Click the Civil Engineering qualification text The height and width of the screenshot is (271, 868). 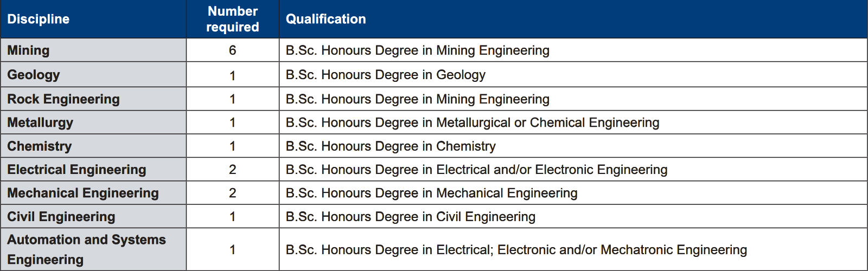[411, 217]
